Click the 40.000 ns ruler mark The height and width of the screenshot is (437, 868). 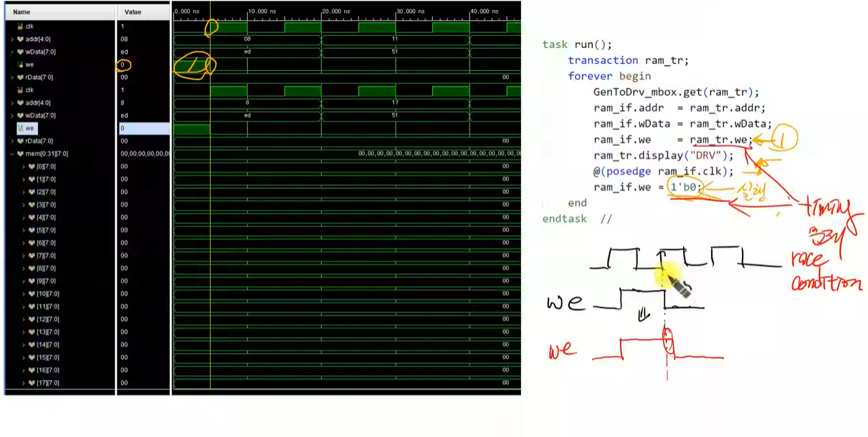pyautogui.click(x=485, y=11)
